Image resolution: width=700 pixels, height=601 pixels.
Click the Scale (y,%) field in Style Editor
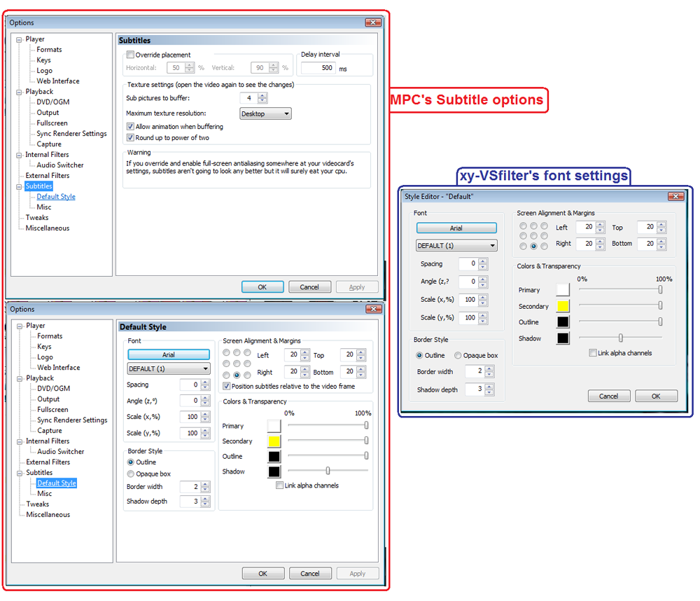pos(468,318)
